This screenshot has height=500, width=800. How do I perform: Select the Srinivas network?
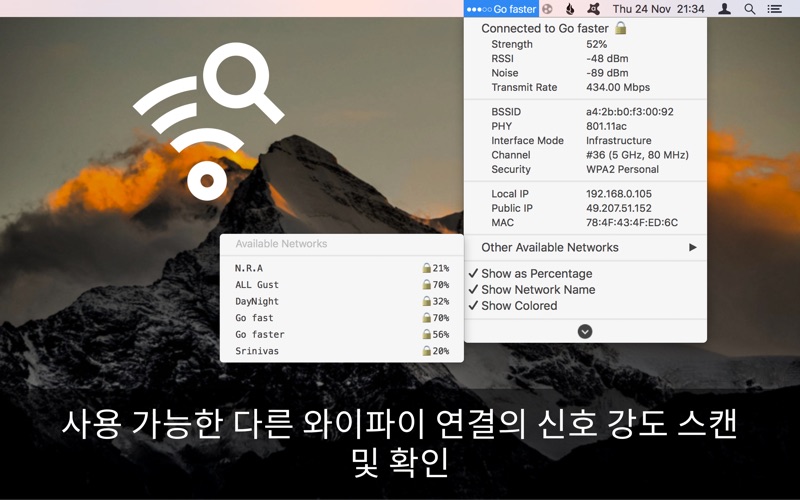341,351
